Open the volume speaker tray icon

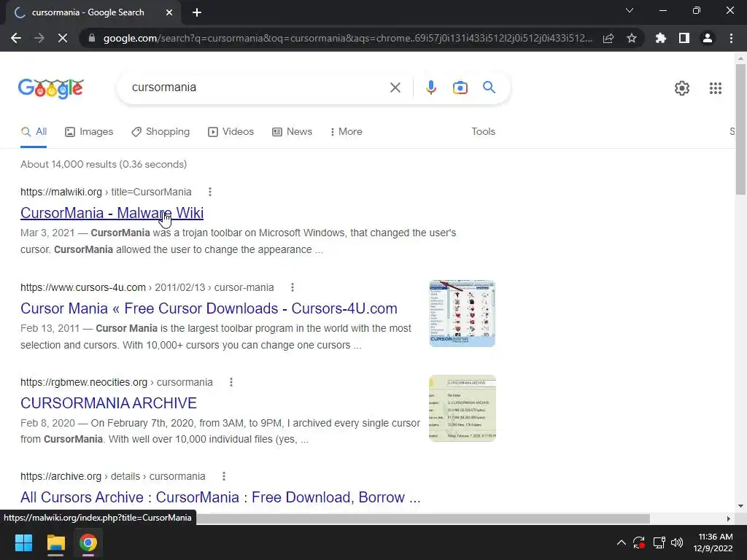click(x=676, y=542)
